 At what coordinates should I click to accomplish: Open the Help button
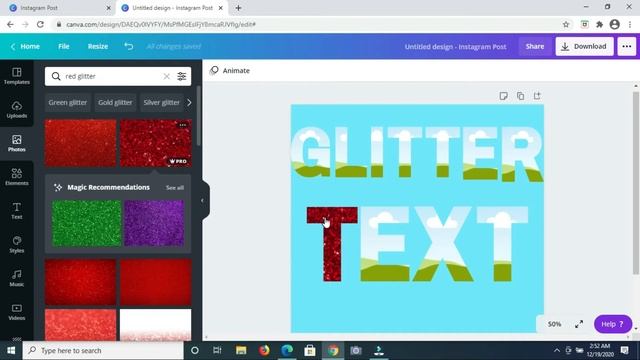click(613, 324)
